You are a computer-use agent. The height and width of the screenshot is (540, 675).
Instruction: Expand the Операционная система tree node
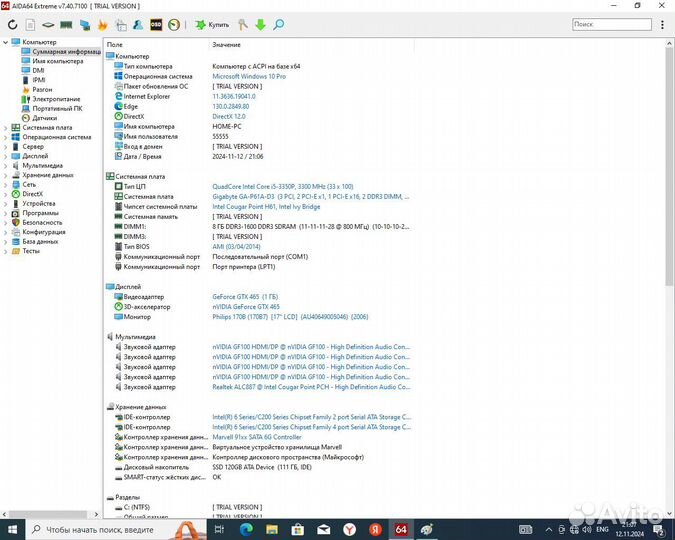pyautogui.click(x=5, y=137)
